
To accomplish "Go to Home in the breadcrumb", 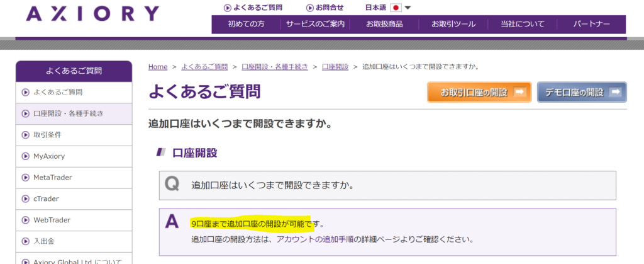I will (158, 67).
